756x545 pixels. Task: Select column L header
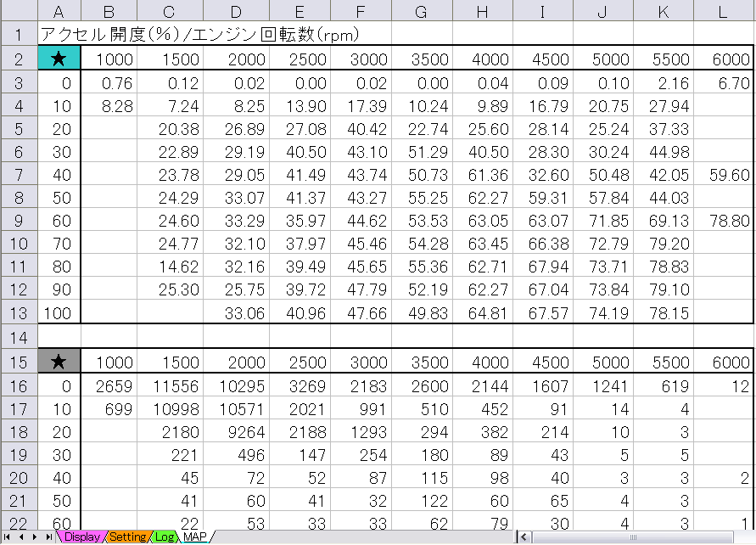724,12
